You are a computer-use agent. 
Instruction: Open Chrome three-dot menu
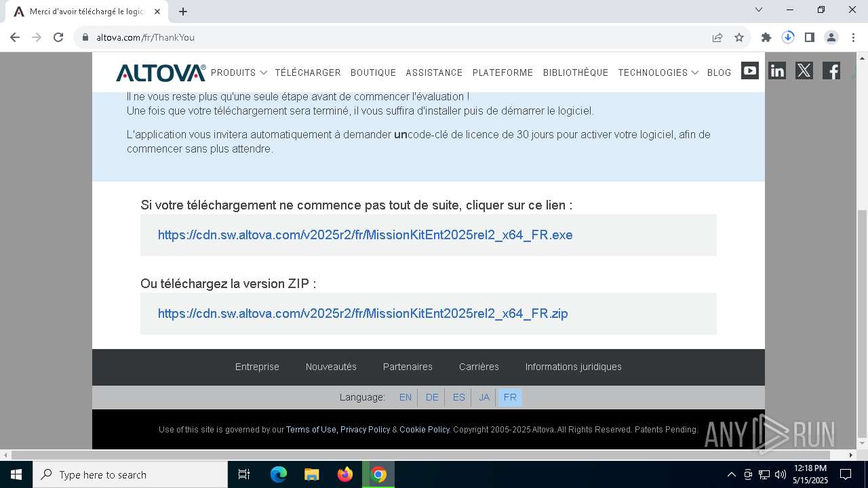point(852,37)
